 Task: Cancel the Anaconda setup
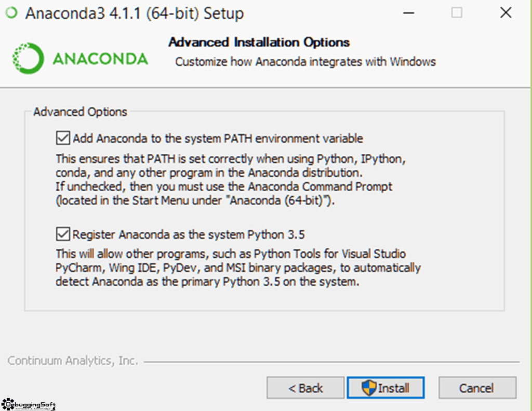coord(477,388)
